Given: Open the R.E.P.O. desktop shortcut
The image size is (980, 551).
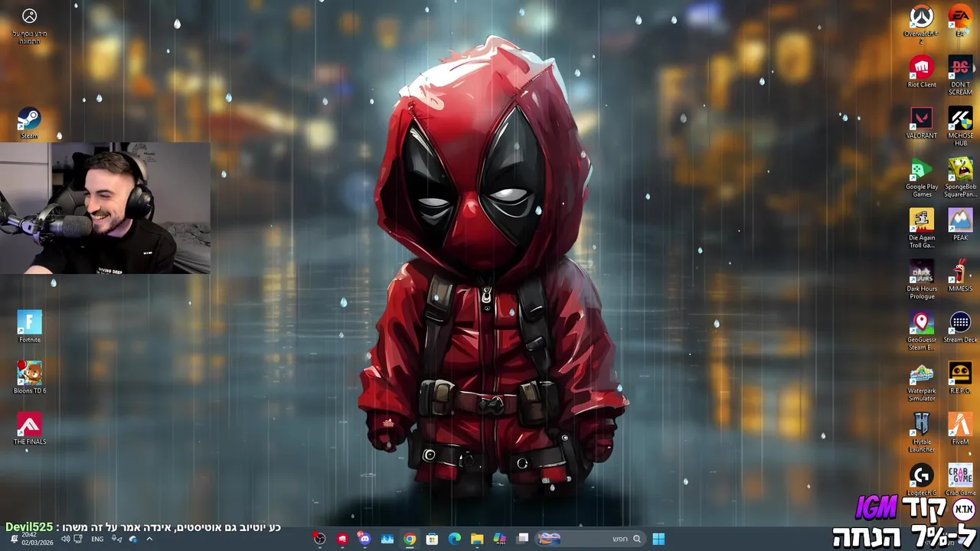Looking at the screenshot, I should click(x=960, y=377).
